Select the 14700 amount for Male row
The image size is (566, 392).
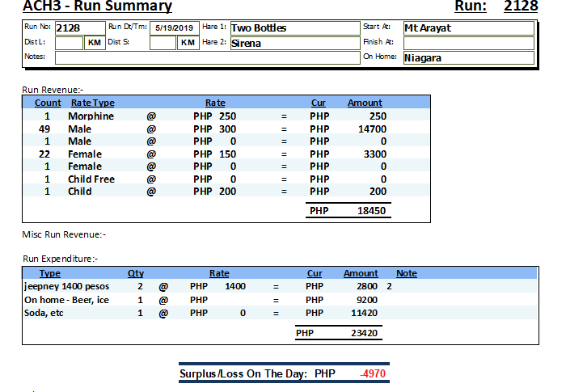click(372, 129)
